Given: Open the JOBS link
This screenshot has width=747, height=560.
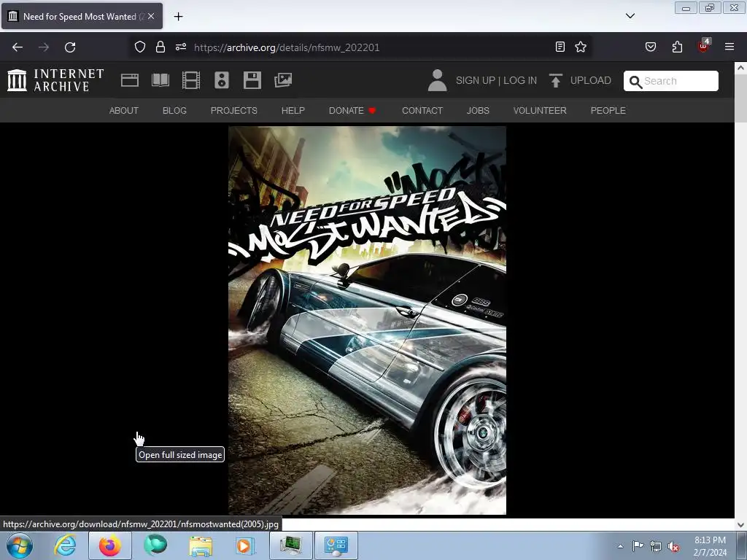Looking at the screenshot, I should pos(478,111).
